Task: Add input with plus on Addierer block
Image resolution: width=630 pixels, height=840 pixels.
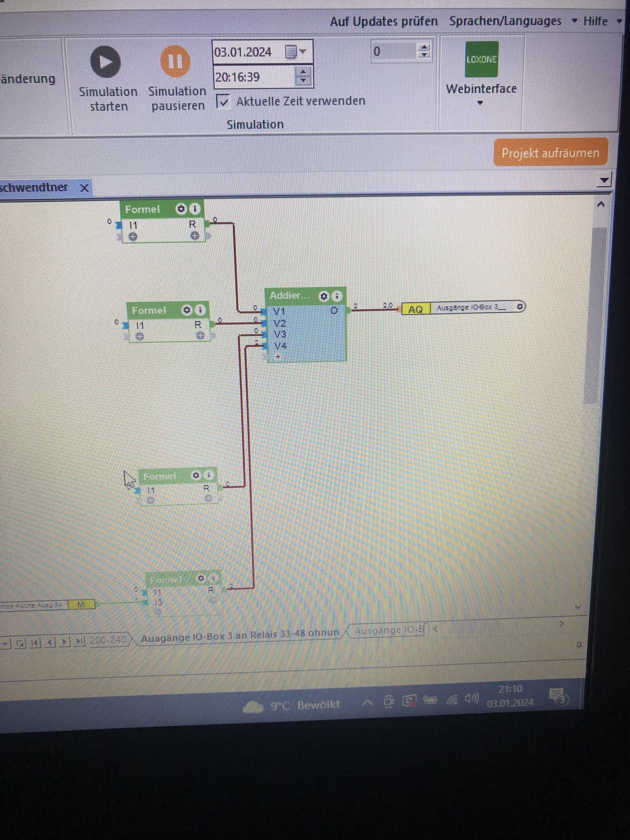Action: pyautogui.click(x=278, y=357)
